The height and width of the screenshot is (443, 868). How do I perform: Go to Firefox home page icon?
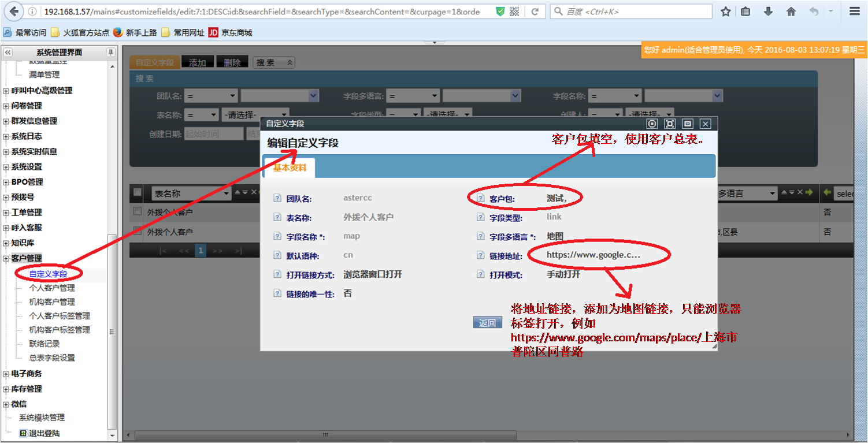pos(791,12)
